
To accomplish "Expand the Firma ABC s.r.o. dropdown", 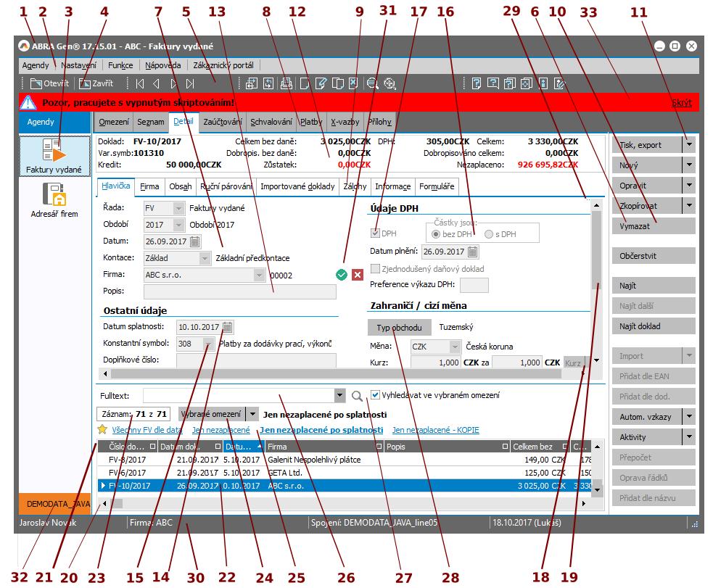I will [x=259, y=275].
